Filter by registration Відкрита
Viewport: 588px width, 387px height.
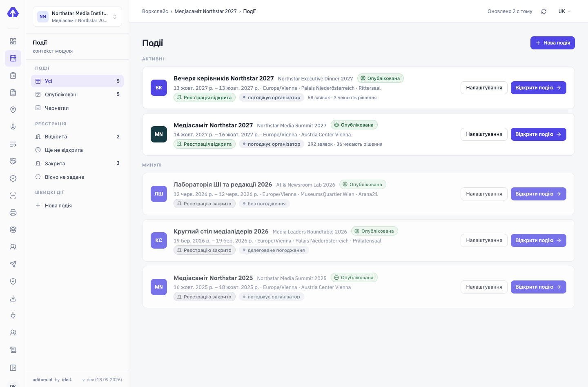[x=77, y=136]
